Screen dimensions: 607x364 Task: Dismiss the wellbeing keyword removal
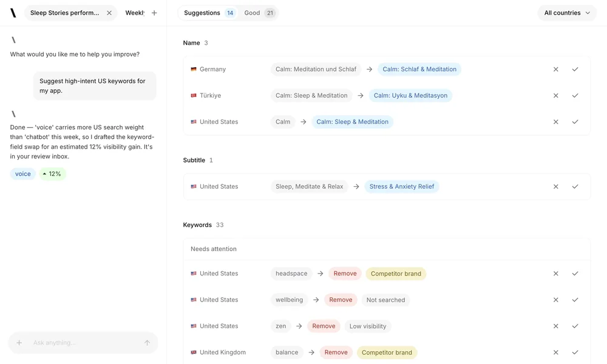[555, 300]
